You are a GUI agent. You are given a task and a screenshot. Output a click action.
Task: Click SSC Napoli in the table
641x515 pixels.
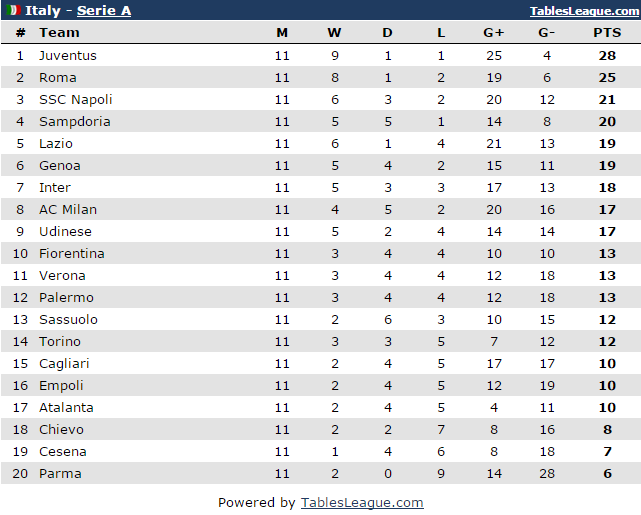pos(75,100)
